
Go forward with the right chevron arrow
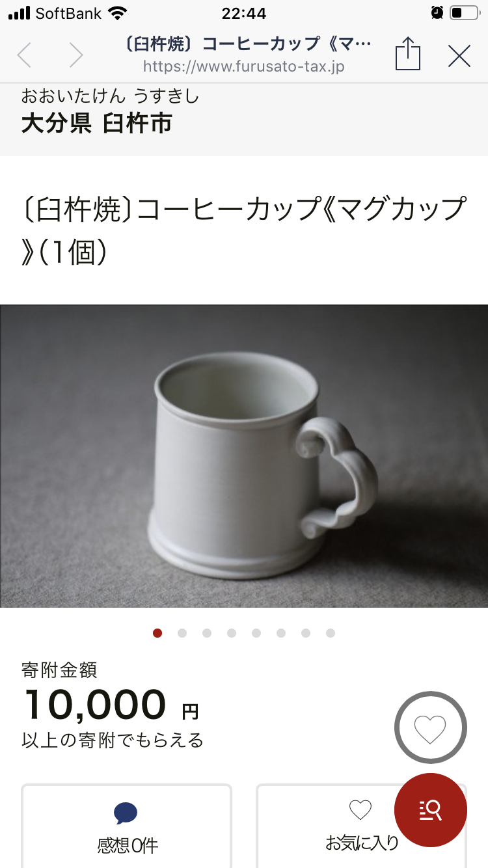click(76, 55)
